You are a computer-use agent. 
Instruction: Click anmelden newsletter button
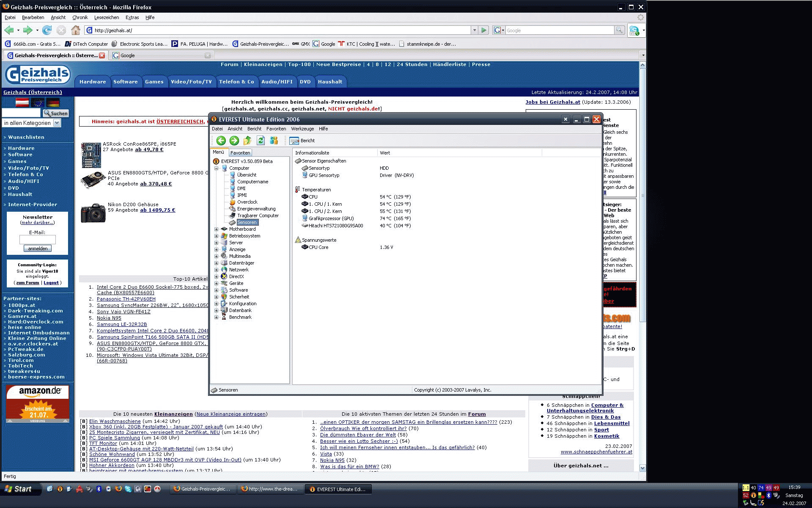pos(38,248)
